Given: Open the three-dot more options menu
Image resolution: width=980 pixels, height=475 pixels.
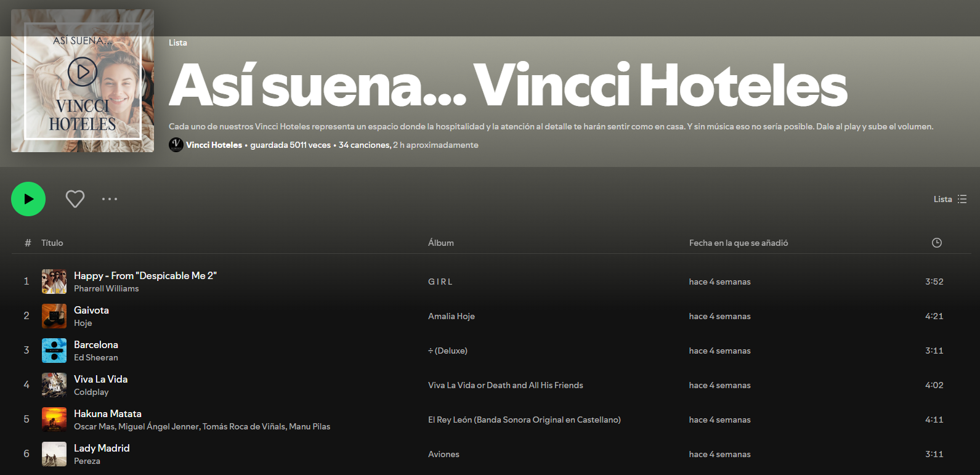Looking at the screenshot, I should pos(110,199).
